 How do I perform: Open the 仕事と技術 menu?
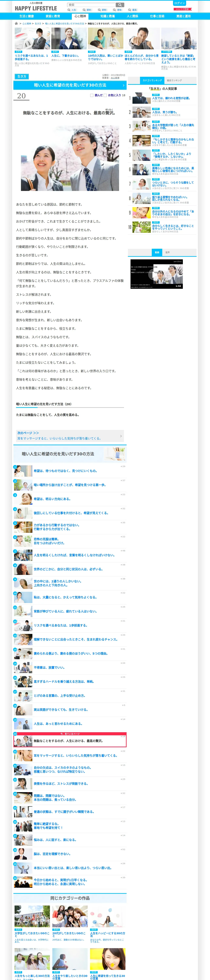click(157, 16)
